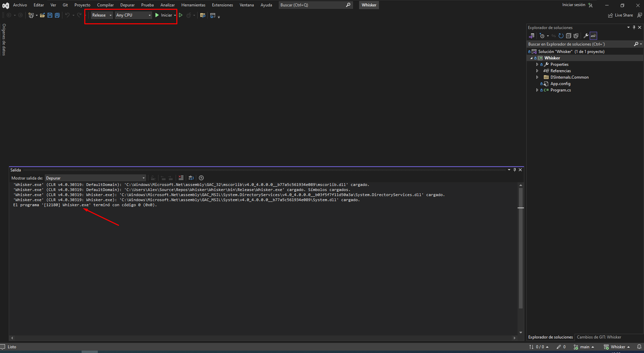Click the Iniciar start button
Screen dimensions: 644x353
click(x=164, y=15)
